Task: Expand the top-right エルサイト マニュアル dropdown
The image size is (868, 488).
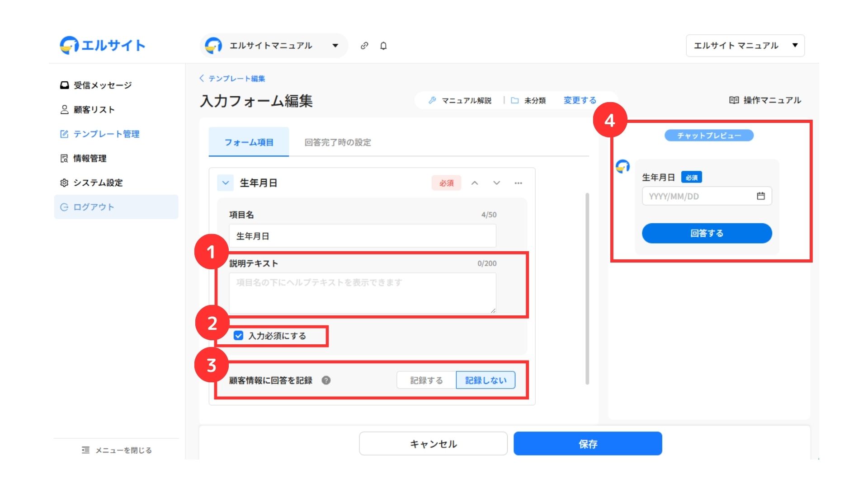Action: (745, 46)
